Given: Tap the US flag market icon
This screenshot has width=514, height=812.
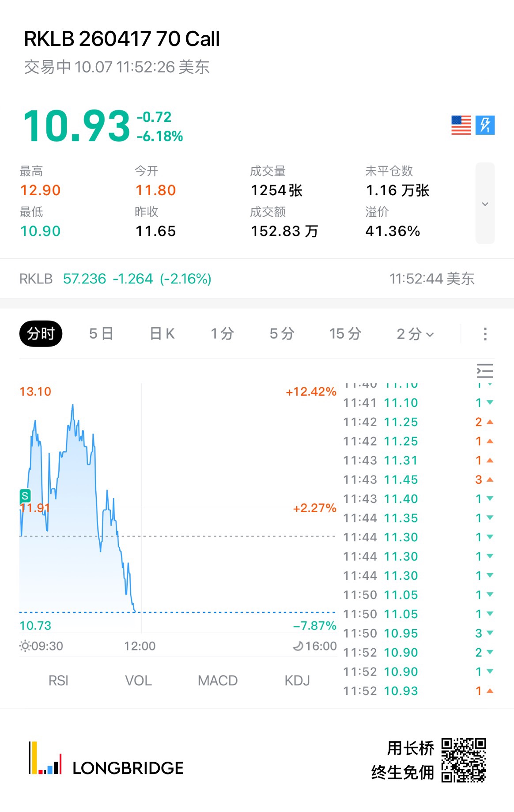Looking at the screenshot, I should (x=461, y=125).
